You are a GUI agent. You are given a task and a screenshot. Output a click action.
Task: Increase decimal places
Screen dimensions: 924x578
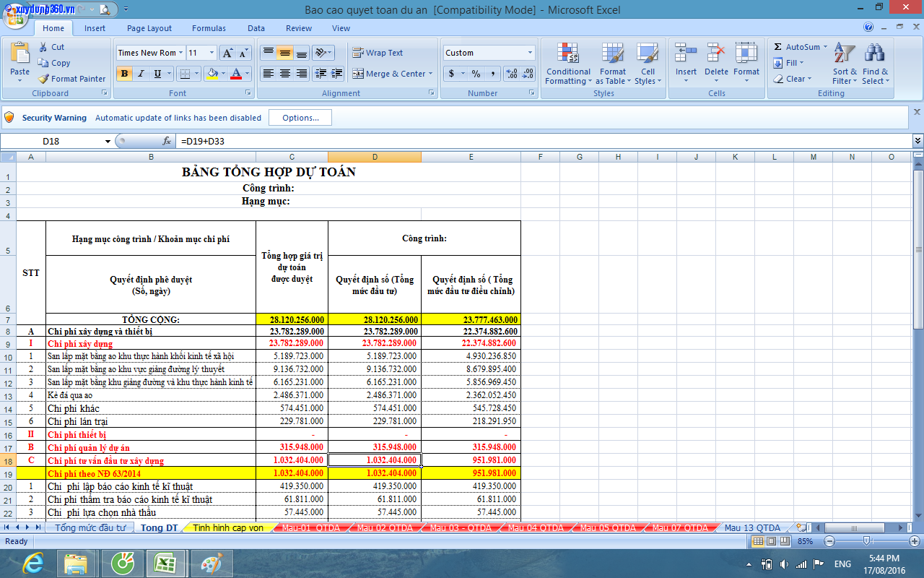[x=512, y=74]
